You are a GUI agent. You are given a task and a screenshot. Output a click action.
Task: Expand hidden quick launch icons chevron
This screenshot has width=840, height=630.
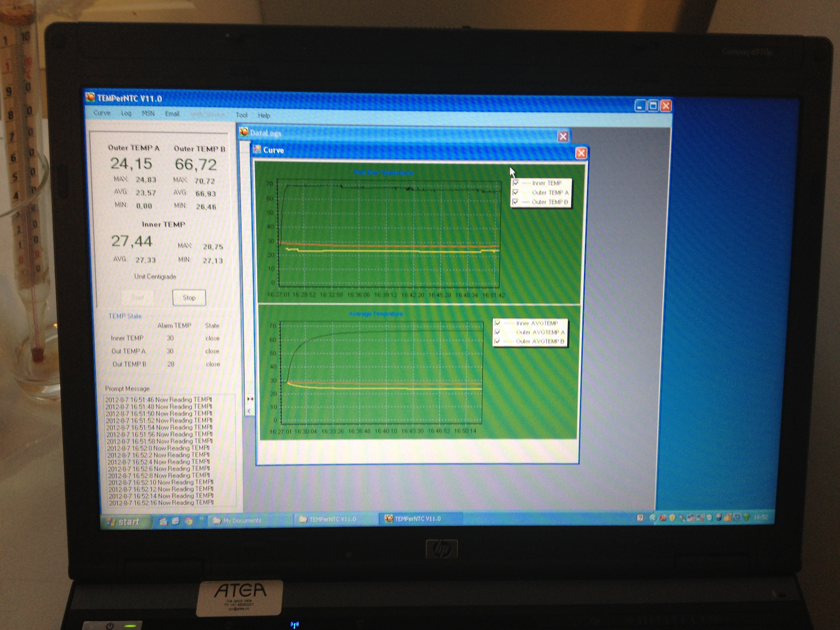click(202, 519)
